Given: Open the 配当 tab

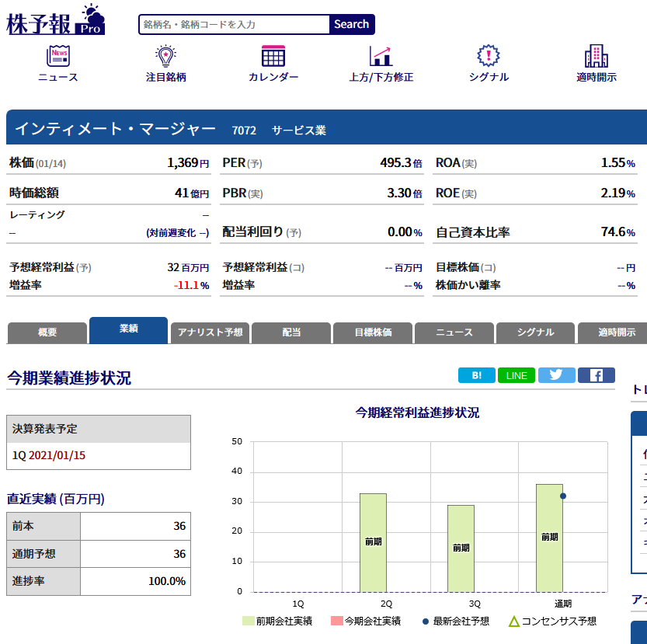Looking at the screenshot, I should pyautogui.click(x=291, y=332).
